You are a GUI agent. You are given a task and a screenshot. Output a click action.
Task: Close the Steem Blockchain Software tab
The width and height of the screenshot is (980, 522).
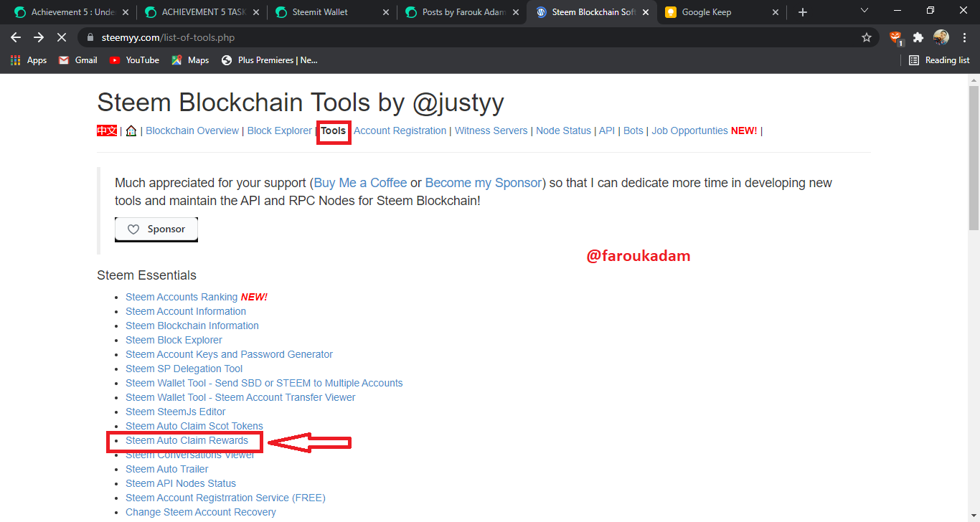(646, 12)
